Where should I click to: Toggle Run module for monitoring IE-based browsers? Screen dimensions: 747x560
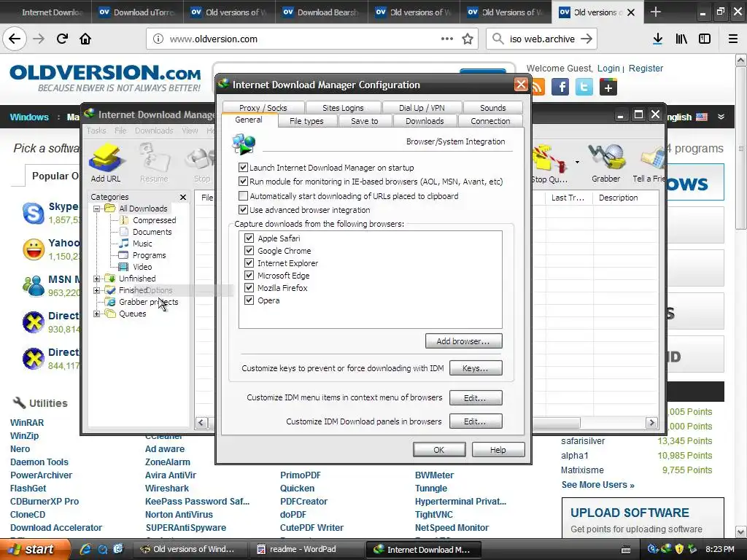click(243, 182)
